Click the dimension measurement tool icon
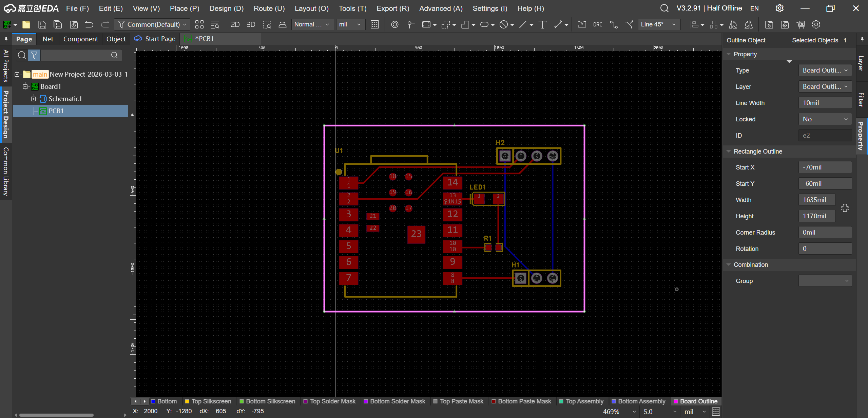This screenshot has width=868, height=418. pyautogui.click(x=558, y=24)
